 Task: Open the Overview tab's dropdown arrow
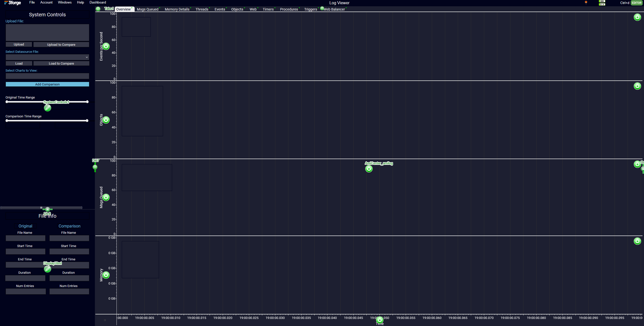tap(132, 8)
